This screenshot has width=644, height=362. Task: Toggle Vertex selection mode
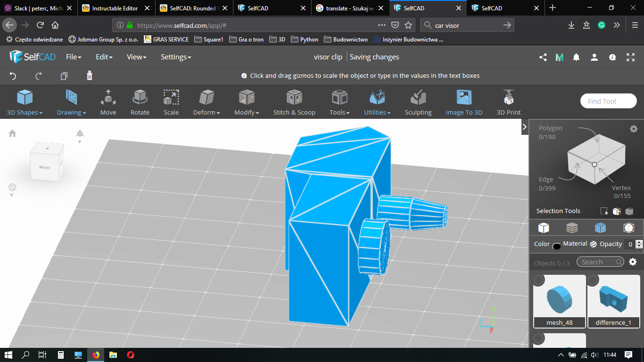(x=622, y=191)
